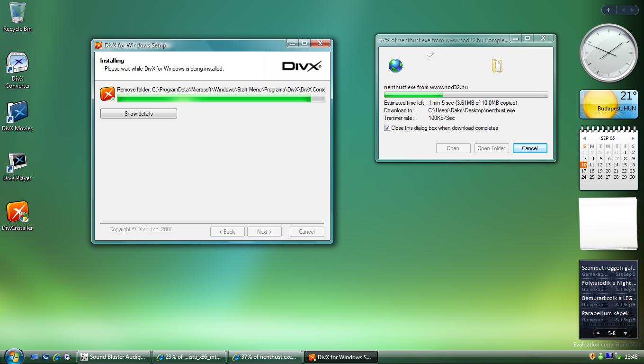Switch to 37% of nenthust.exe taskbar button
This screenshot has height=364, width=644.
coord(265,357)
